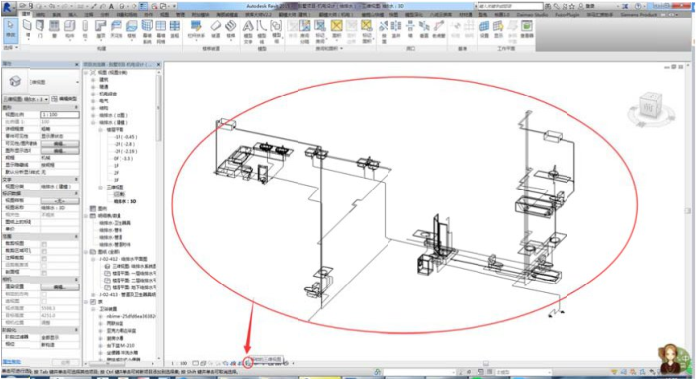Select the Component tool
698x381 pixels.
(70, 29)
